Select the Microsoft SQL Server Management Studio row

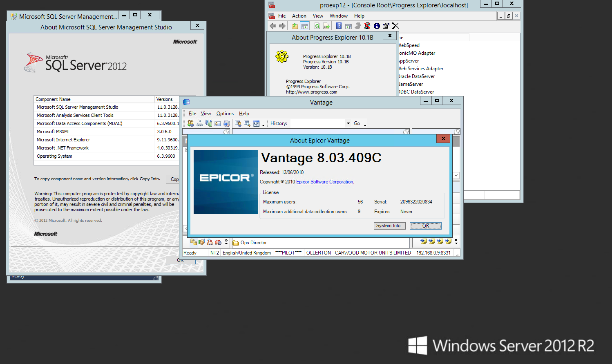(x=107, y=107)
